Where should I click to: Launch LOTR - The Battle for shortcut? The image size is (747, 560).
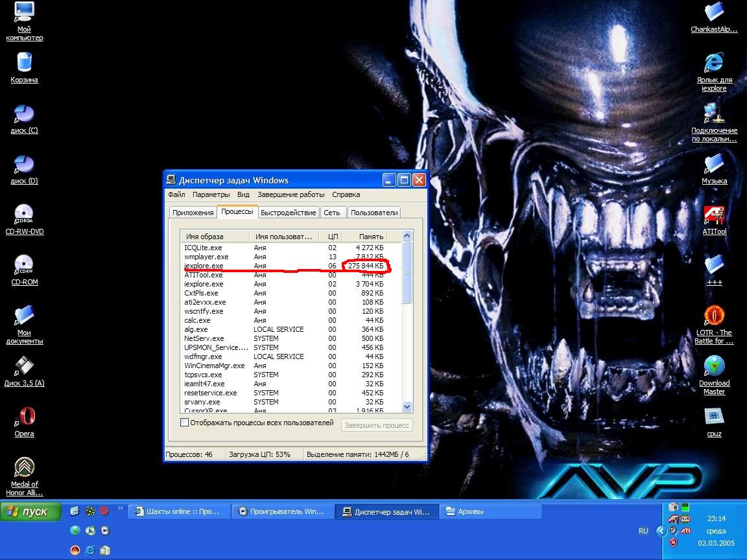714,325
